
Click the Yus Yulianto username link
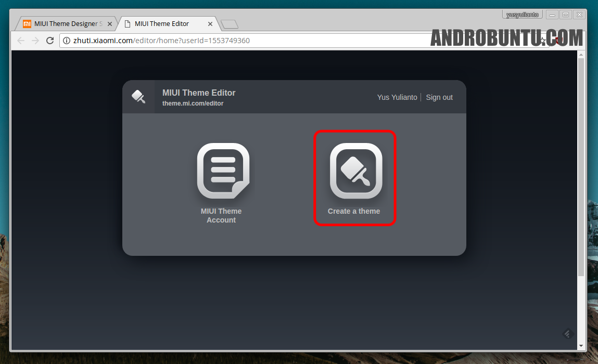click(x=397, y=97)
